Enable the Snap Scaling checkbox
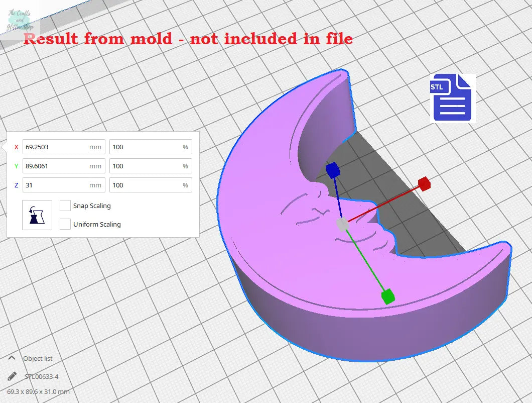 65,206
